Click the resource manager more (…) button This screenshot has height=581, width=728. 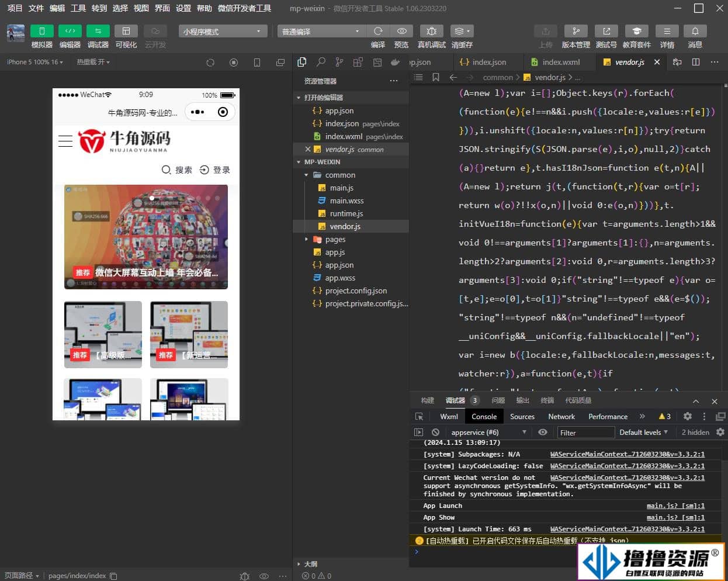click(x=394, y=81)
